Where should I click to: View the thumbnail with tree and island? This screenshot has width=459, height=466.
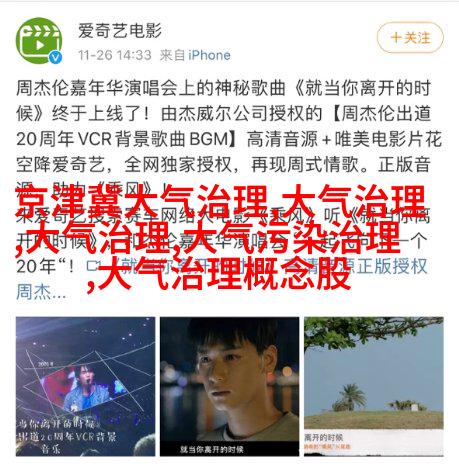[x=374, y=386]
